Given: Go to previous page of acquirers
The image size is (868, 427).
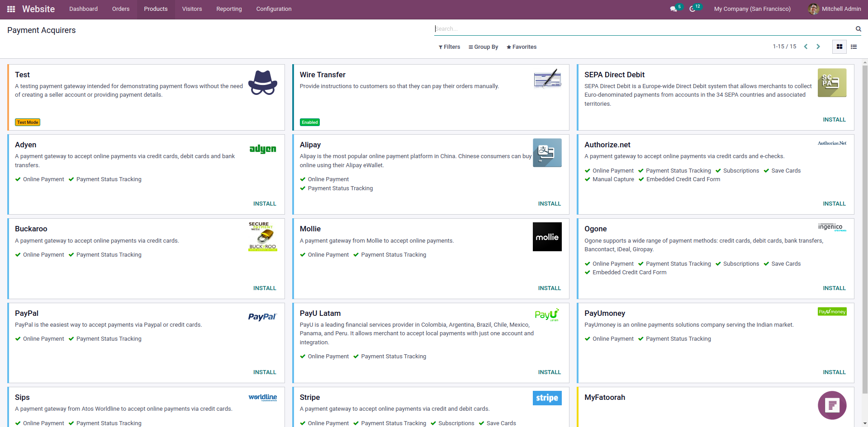Looking at the screenshot, I should [x=806, y=47].
